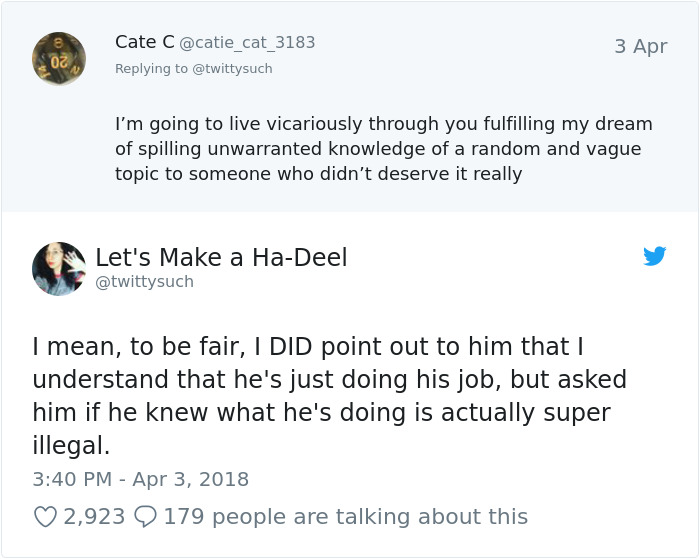Image resolution: width=700 pixels, height=559 pixels.
Task: Like the tweet with the heart icon
Action: point(45,517)
